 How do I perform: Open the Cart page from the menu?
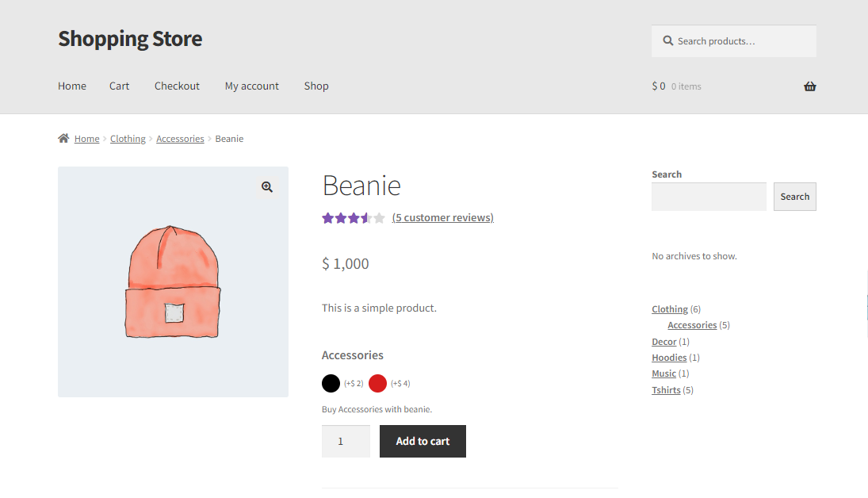(119, 86)
